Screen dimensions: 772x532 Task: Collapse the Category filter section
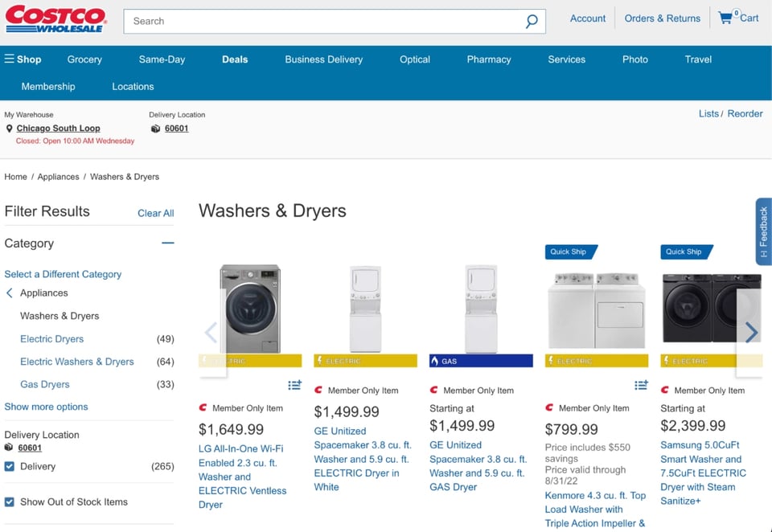click(x=168, y=243)
